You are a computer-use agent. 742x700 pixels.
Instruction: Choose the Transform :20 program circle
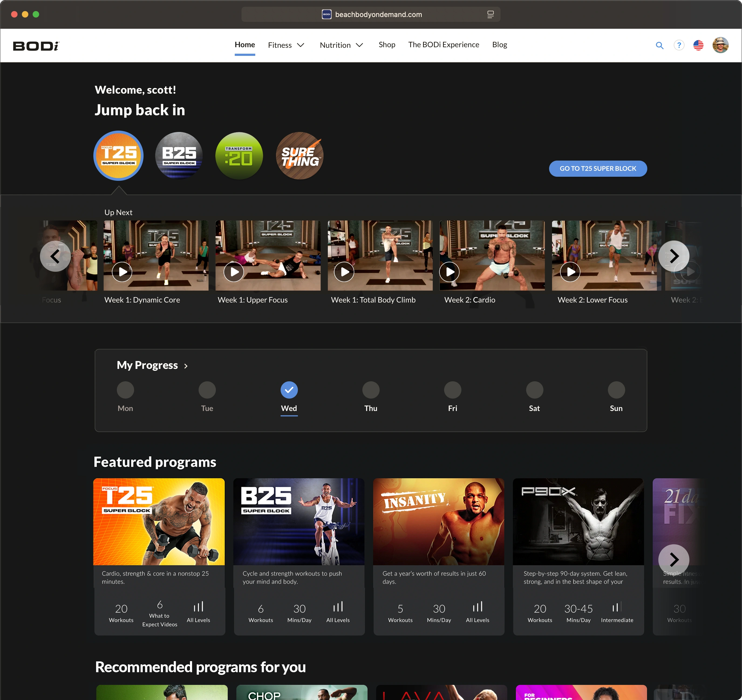click(x=239, y=156)
